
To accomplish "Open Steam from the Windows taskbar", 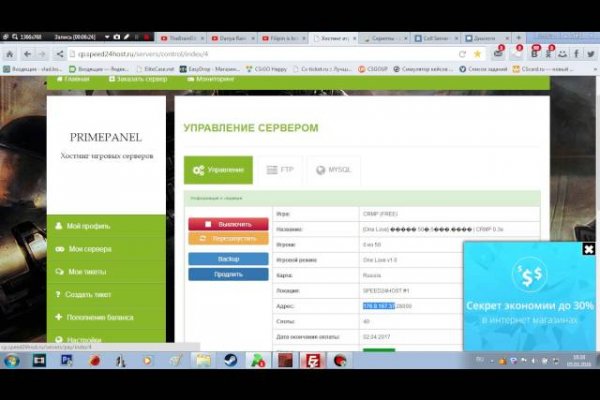I will (x=230, y=361).
